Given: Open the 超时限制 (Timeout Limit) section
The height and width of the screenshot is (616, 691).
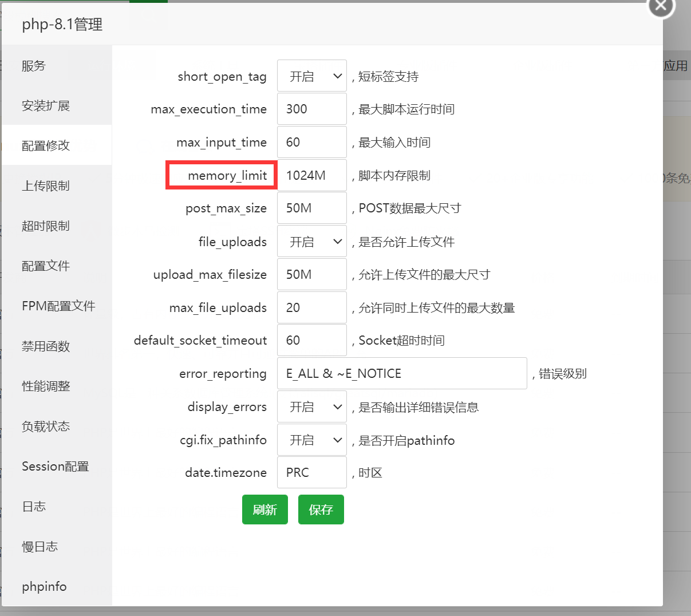Looking at the screenshot, I should (45, 226).
